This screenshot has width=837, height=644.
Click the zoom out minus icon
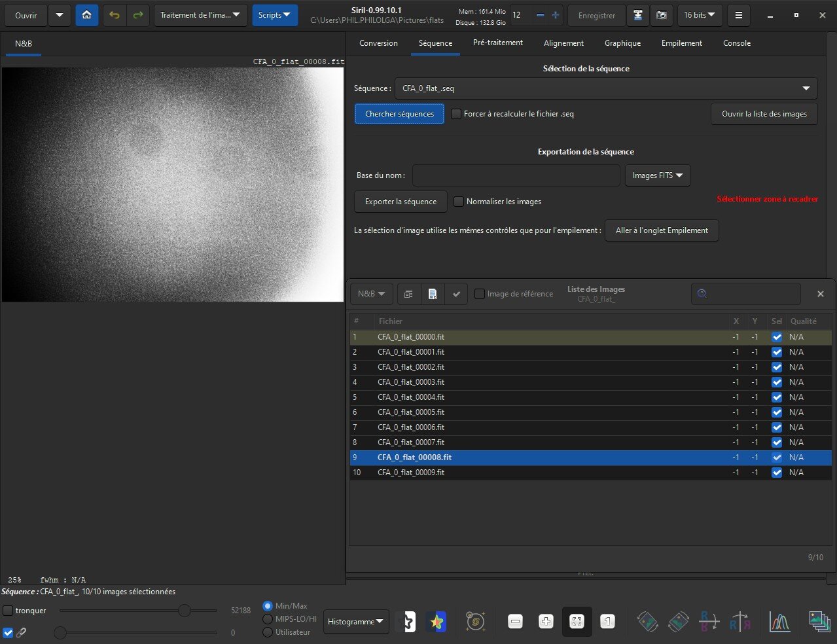pyautogui.click(x=515, y=622)
